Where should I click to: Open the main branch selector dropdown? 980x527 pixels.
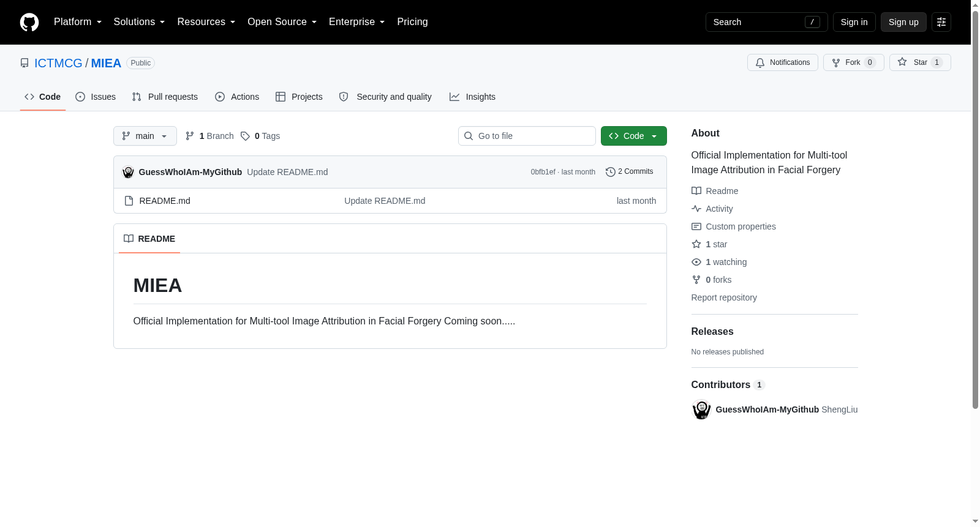click(145, 136)
